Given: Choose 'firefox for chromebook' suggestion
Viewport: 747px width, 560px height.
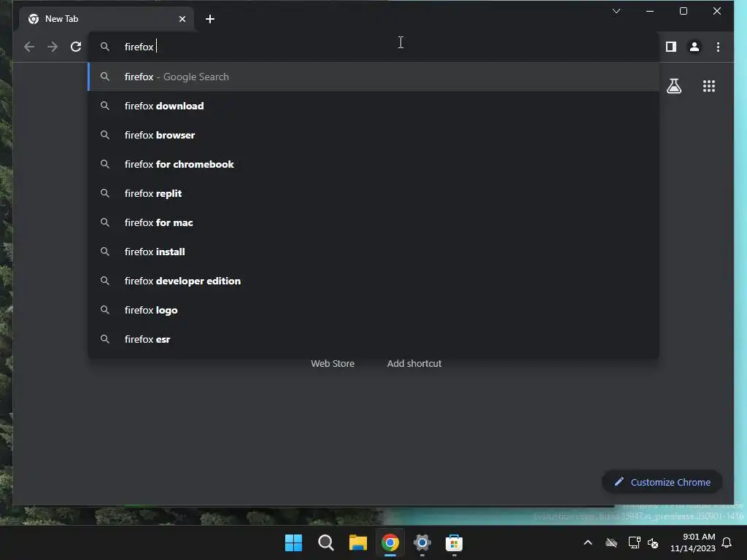Looking at the screenshot, I should pos(374,164).
